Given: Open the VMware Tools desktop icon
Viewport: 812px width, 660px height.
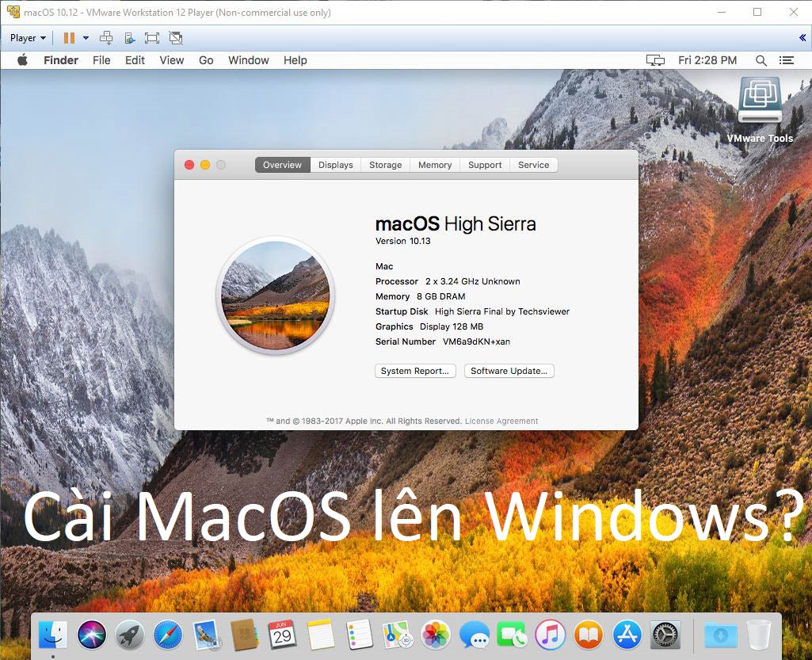Looking at the screenshot, I should [x=759, y=101].
